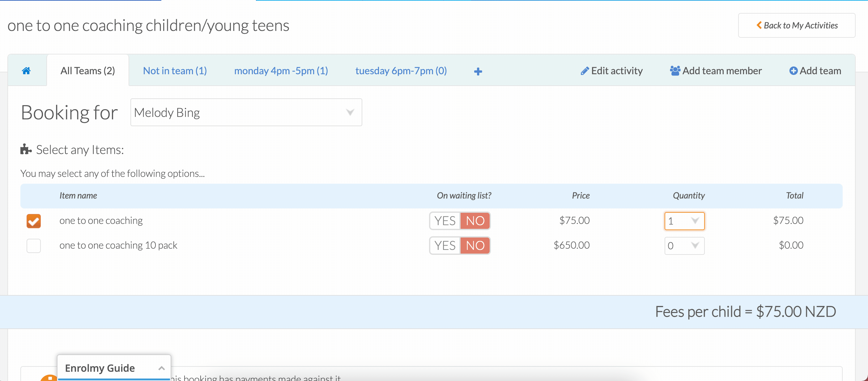Open the Not in team (1) tab
The height and width of the screenshot is (381, 868).
(175, 71)
